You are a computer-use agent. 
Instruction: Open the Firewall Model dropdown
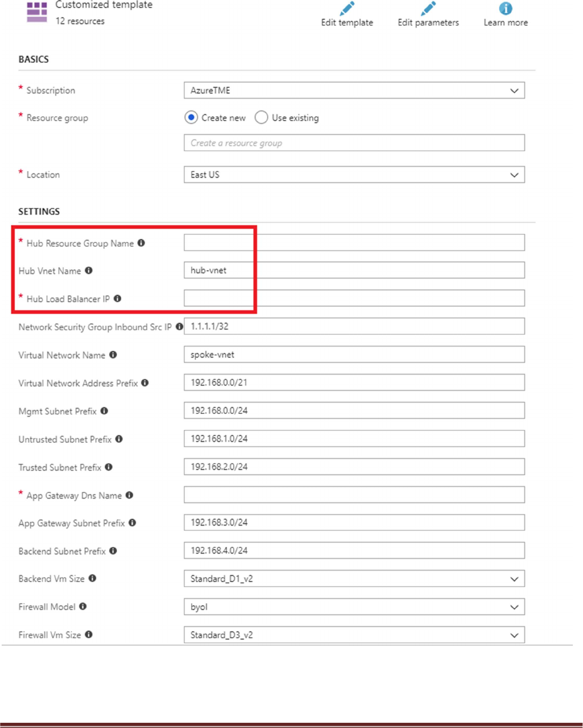(354, 607)
